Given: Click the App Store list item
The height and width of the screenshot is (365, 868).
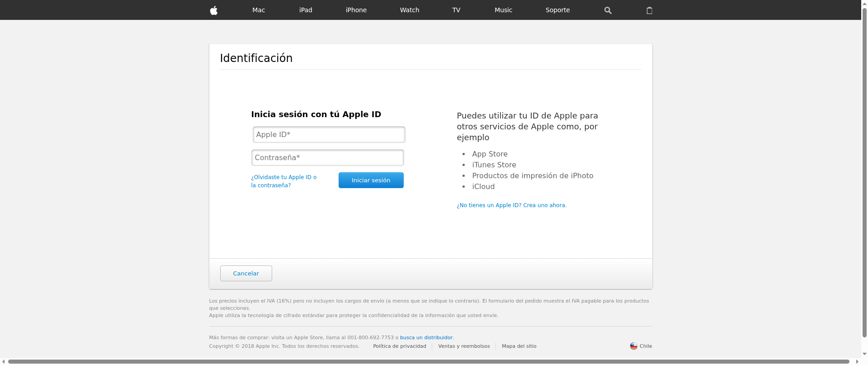Looking at the screenshot, I should click(490, 154).
